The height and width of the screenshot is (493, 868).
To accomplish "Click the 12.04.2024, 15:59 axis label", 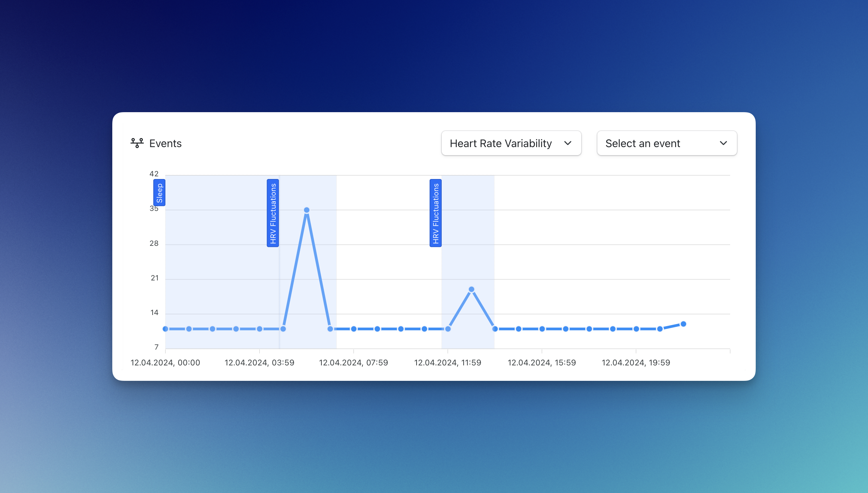I will click(542, 363).
